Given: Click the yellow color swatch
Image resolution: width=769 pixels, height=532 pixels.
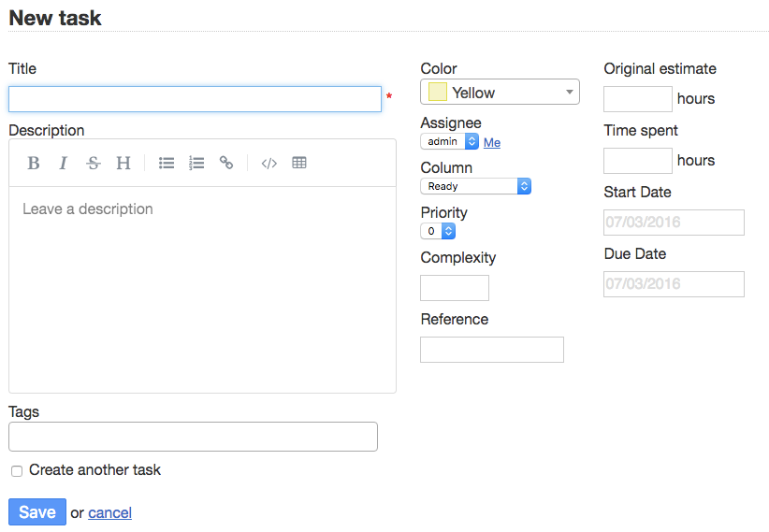Looking at the screenshot, I should coord(437,92).
